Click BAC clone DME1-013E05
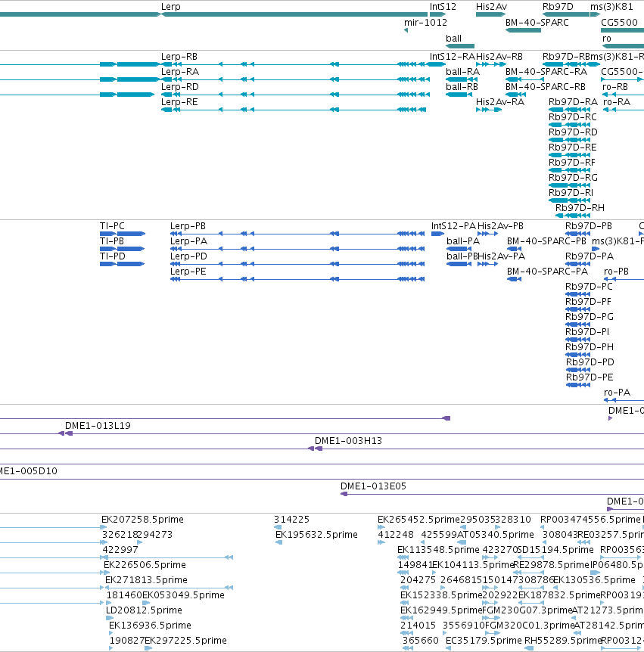The image size is (644, 652). pyautogui.click(x=373, y=486)
